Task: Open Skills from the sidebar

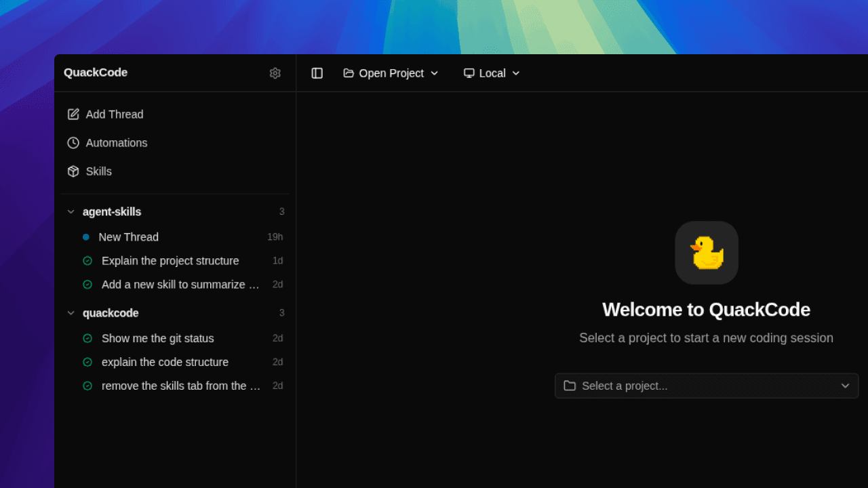Action: pos(98,171)
